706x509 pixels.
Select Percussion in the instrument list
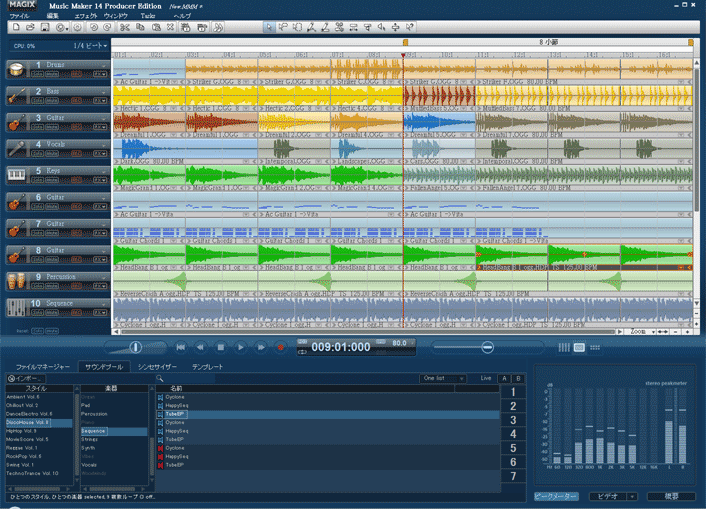click(x=94, y=414)
